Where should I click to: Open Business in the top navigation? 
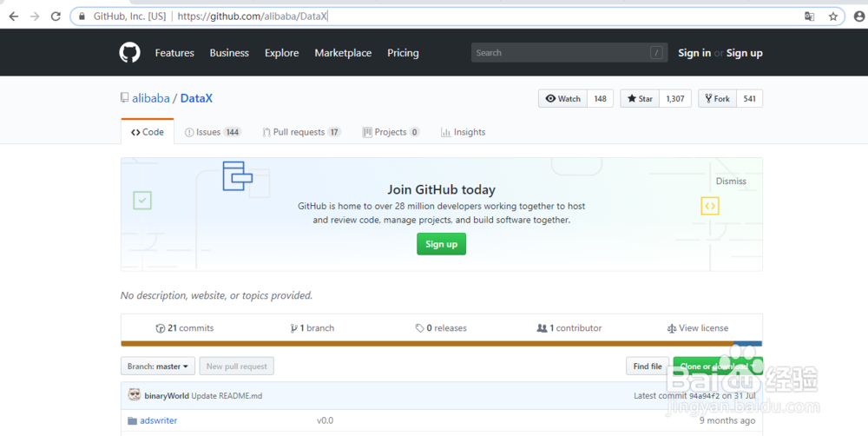pos(229,53)
